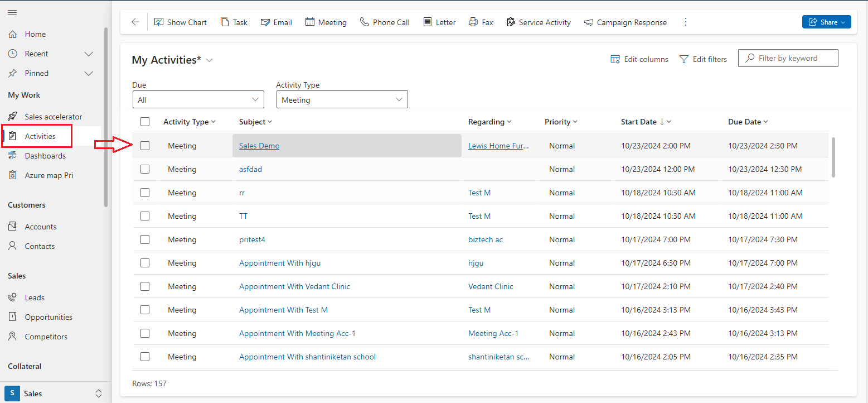The image size is (868, 403).
Task: Expand the Pinned section chevron
Action: tap(88, 73)
